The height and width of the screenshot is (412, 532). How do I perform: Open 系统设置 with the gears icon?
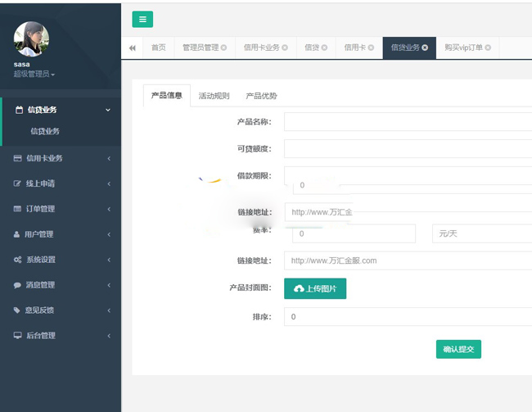[61, 260]
